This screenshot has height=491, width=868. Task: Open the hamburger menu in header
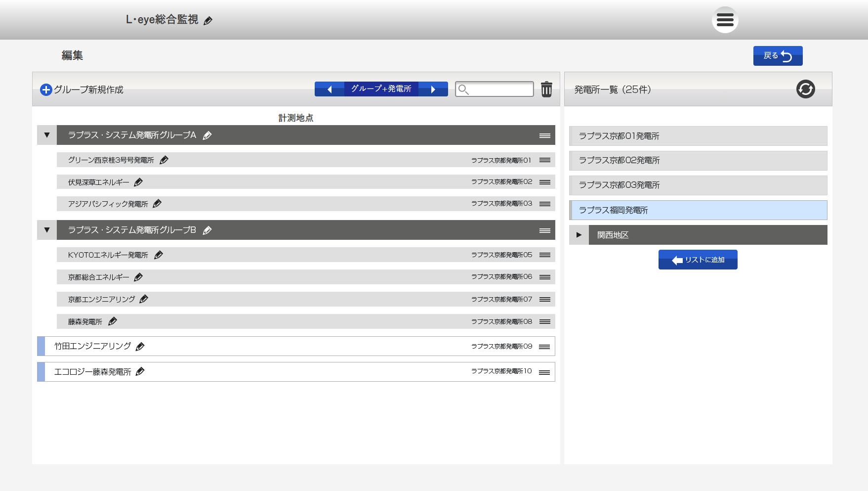click(x=725, y=20)
